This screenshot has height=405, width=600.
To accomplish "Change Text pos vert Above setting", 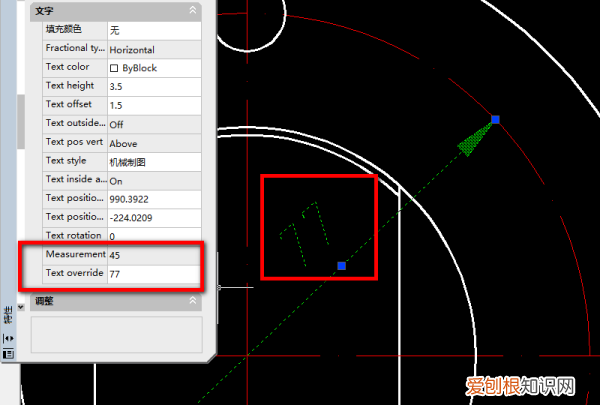I will (153, 143).
